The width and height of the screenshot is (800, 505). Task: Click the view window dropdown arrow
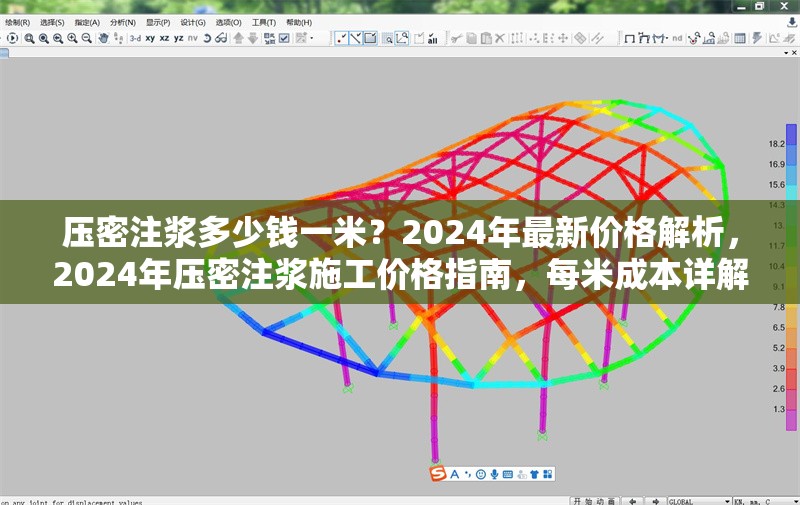point(786,53)
